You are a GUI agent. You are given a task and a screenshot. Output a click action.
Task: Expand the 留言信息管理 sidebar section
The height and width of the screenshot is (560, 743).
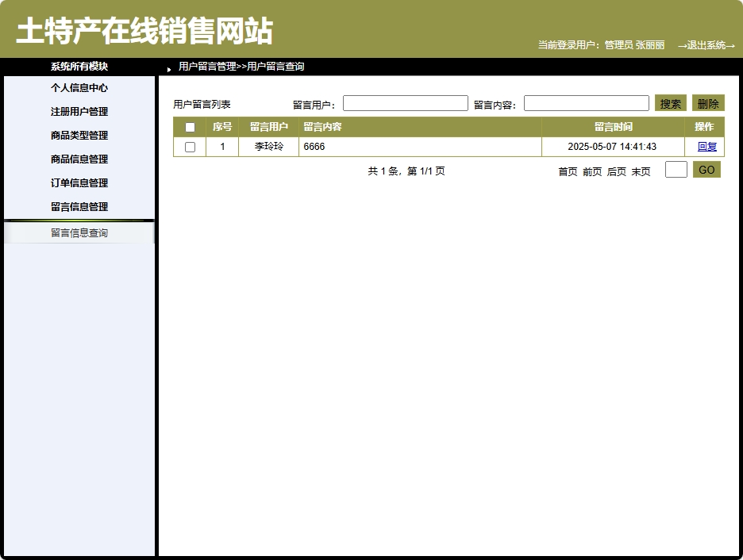coord(79,206)
